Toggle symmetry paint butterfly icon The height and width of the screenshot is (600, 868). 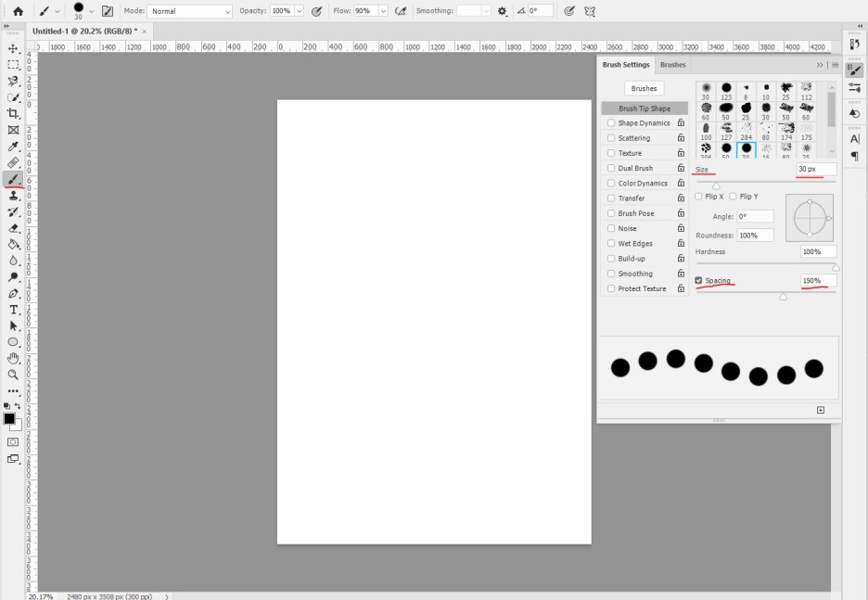click(x=590, y=10)
